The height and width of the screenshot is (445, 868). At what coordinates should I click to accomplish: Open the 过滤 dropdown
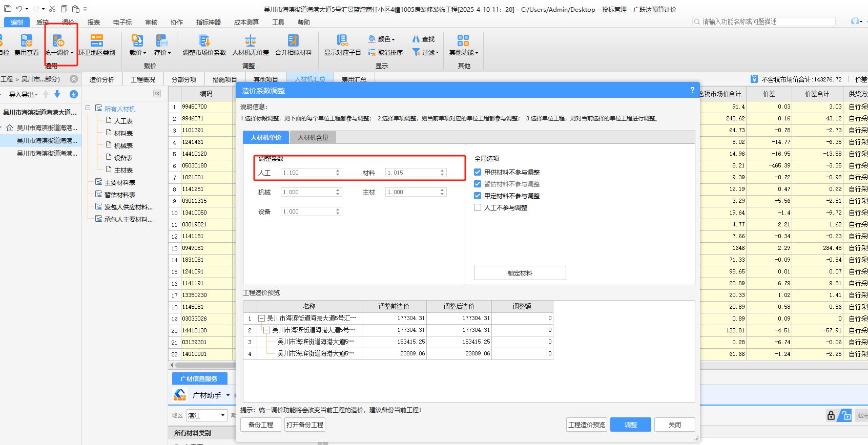point(426,52)
